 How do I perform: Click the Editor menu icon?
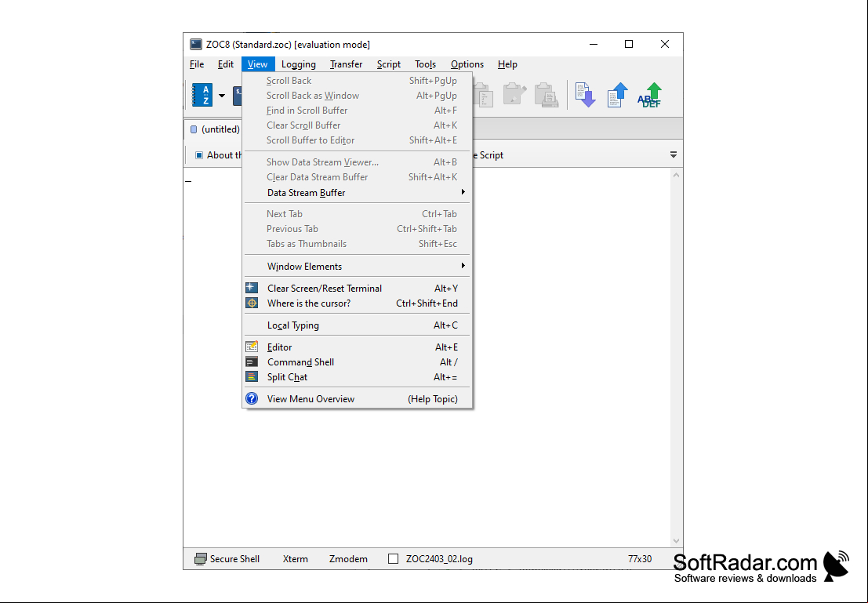[252, 347]
